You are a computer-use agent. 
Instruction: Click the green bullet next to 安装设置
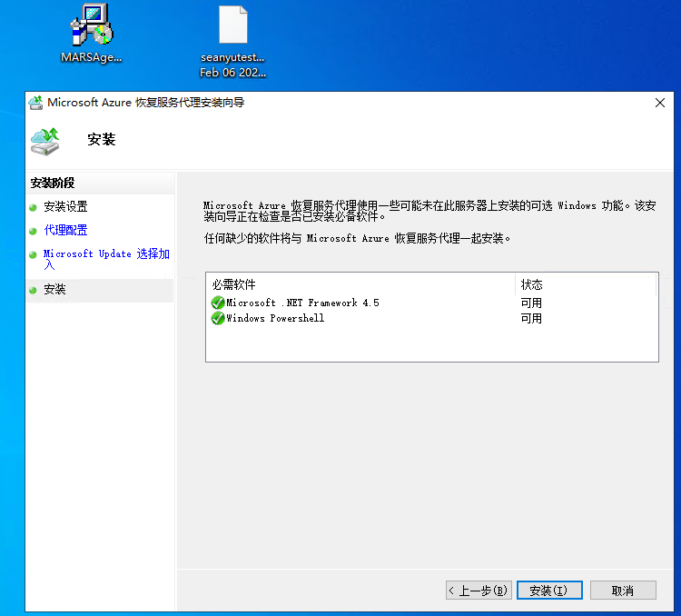click(x=33, y=207)
